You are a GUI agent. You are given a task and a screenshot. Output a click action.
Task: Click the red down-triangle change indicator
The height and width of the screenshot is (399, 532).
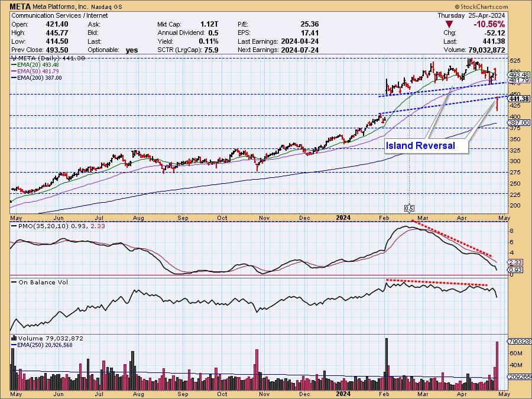pos(449,24)
